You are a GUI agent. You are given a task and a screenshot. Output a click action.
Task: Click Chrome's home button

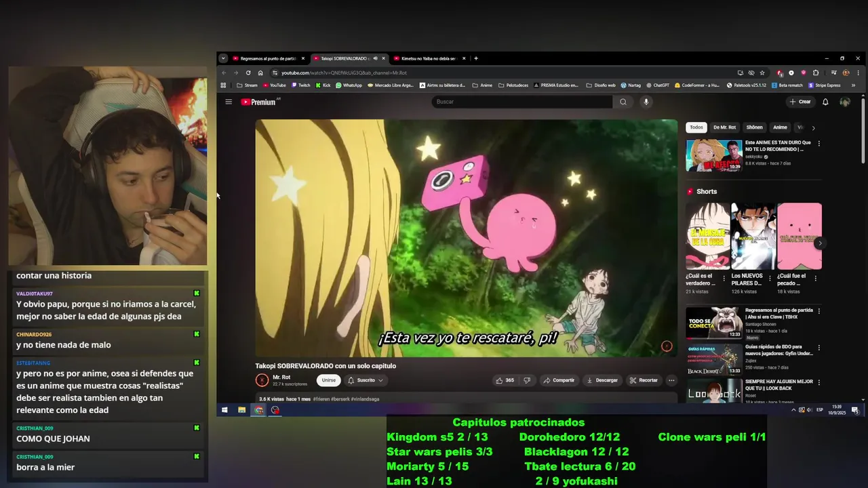coord(260,73)
